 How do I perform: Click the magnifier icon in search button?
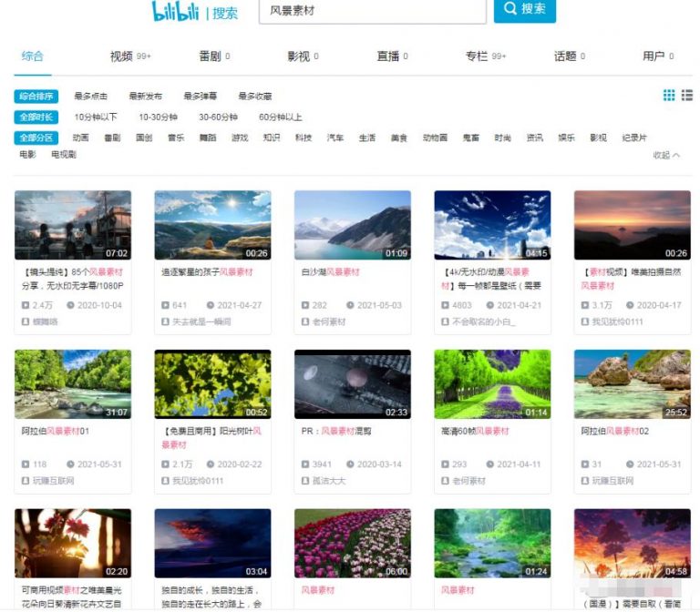(x=509, y=9)
